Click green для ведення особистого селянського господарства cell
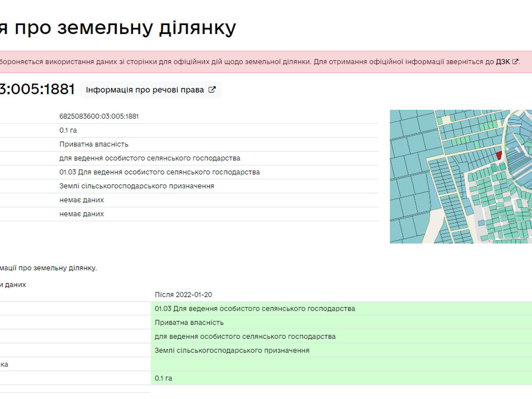The image size is (532, 399). 341,336
